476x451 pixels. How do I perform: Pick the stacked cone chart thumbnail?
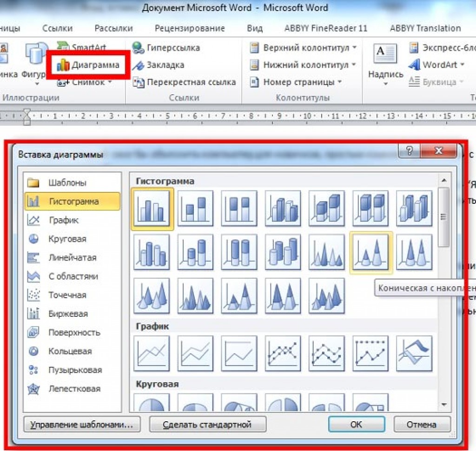[x=370, y=252]
